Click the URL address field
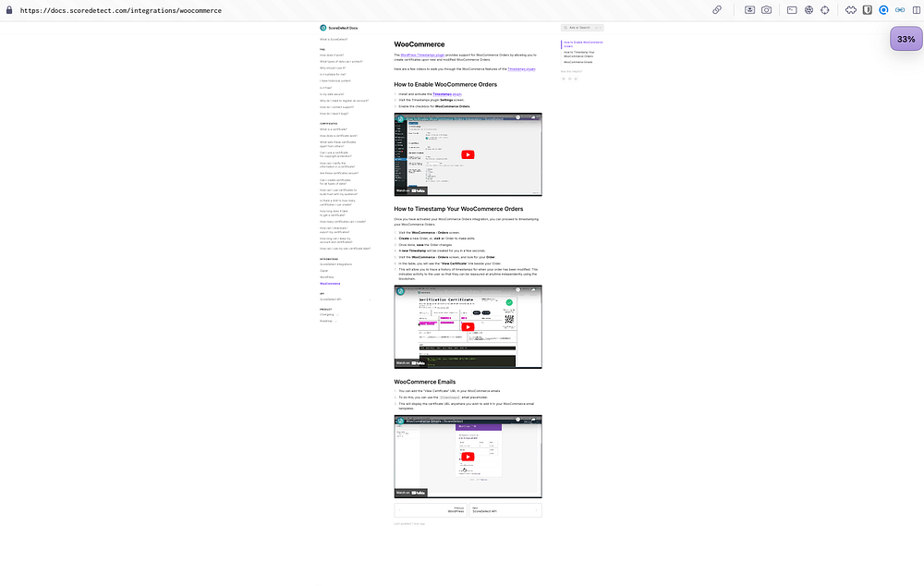This screenshot has height=586, width=924. [x=121, y=10]
